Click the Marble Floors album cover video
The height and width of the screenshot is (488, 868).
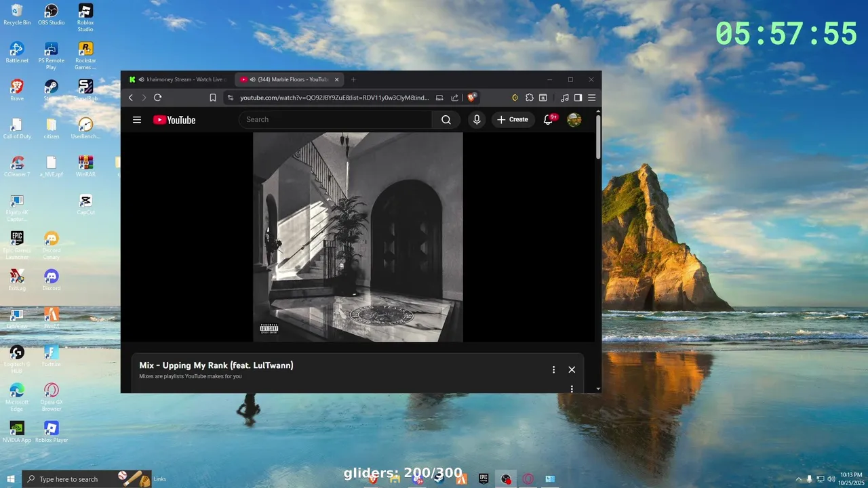tap(358, 237)
